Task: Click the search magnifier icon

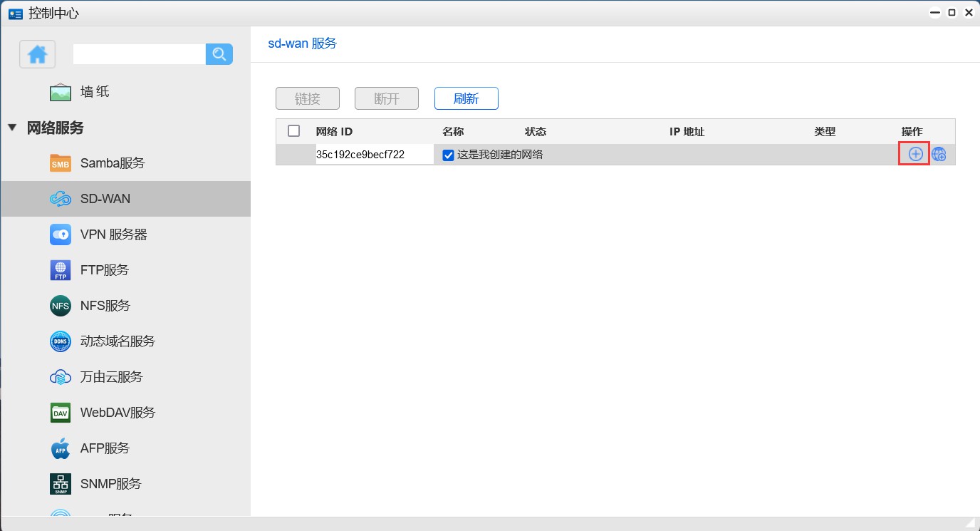Action: (x=219, y=53)
